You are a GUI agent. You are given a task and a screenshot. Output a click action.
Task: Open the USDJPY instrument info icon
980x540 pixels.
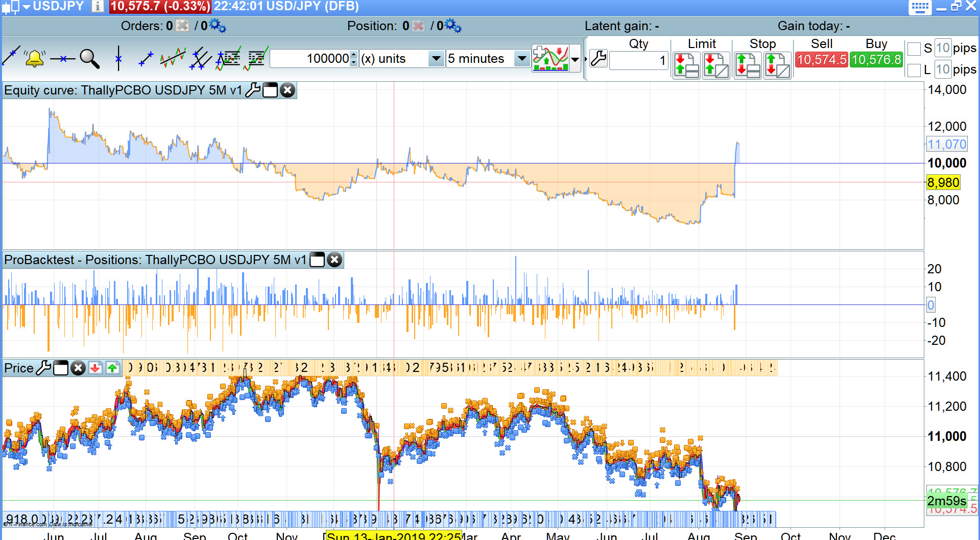tap(98, 6)
